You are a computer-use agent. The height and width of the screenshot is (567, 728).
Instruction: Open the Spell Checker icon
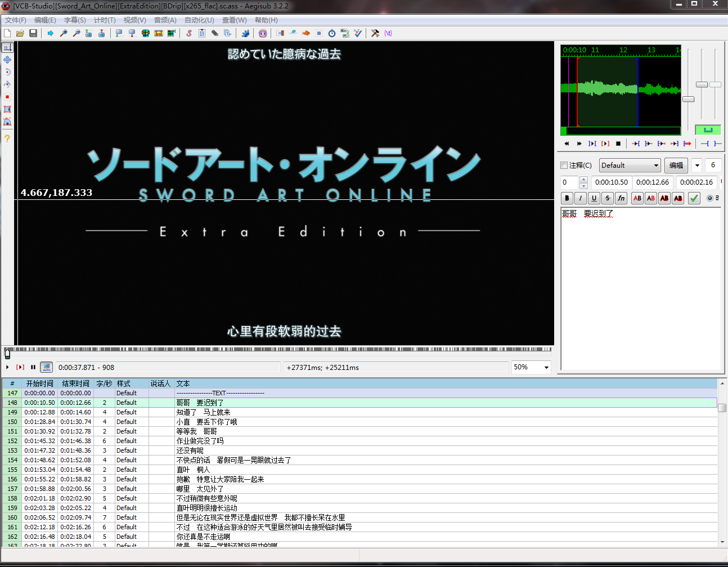(358, 33)
